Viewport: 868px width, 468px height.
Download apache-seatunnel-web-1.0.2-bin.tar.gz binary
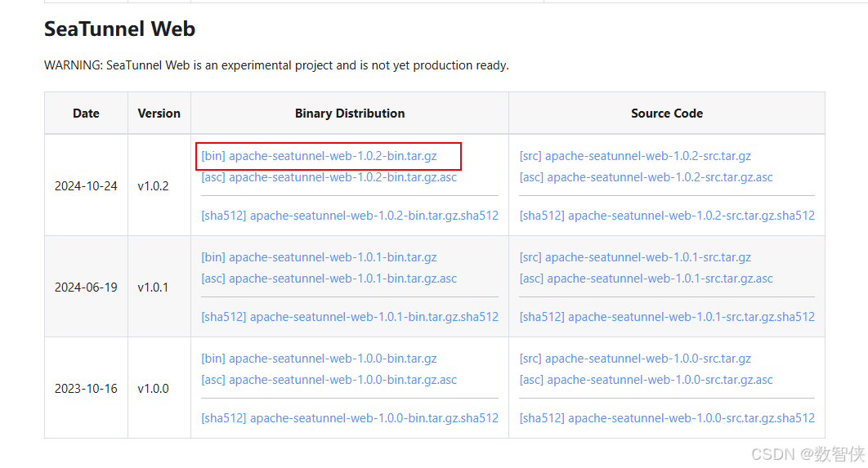[319, 156]
